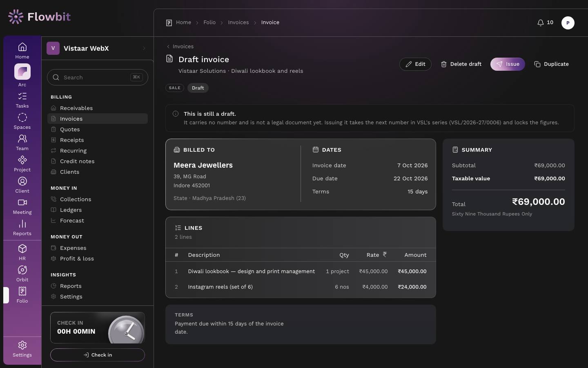
Task: Select Quotes in the sidebar
Action: coord(97,129)
